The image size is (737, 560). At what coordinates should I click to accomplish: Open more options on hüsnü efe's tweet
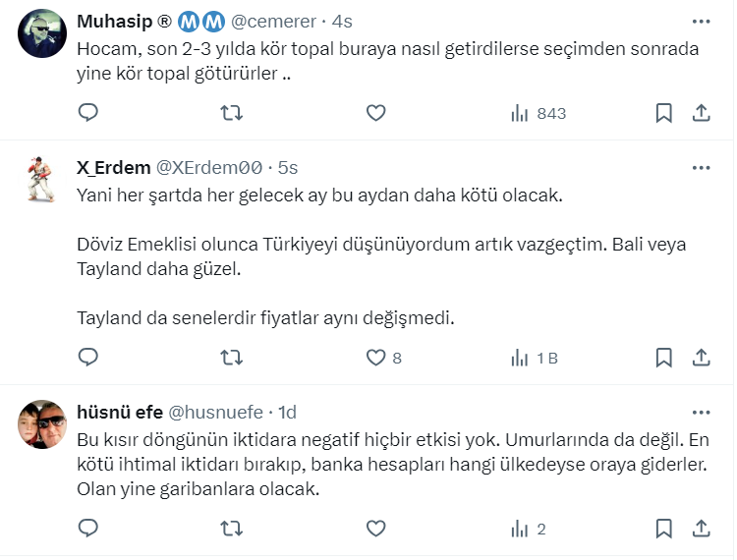tap(701, 412)
